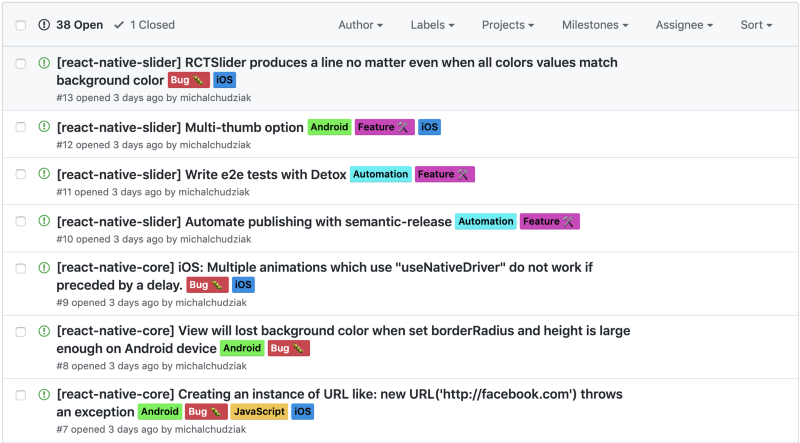Click the Bug label on issue #13
Image resolution: width=800 pixels, height=443 pixels.
click(189, 80)
